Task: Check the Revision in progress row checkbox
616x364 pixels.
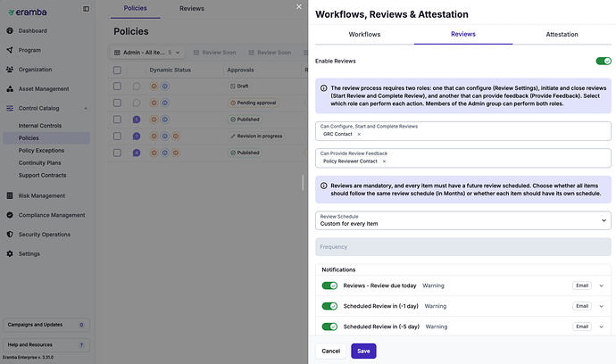Action: click(117, 136)
